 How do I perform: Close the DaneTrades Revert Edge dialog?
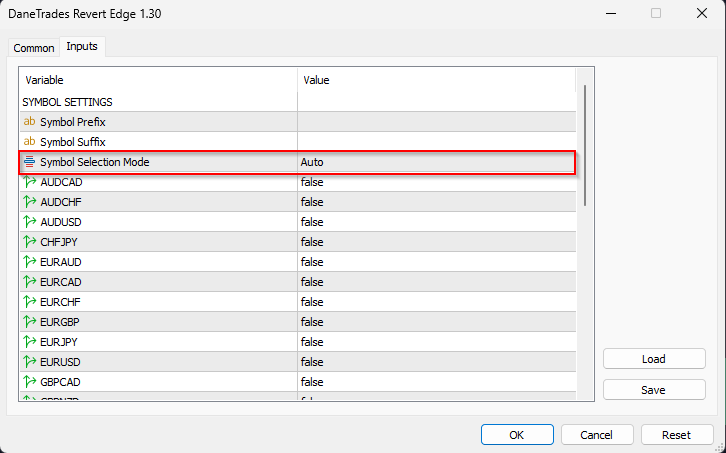(x=702, y=13)
